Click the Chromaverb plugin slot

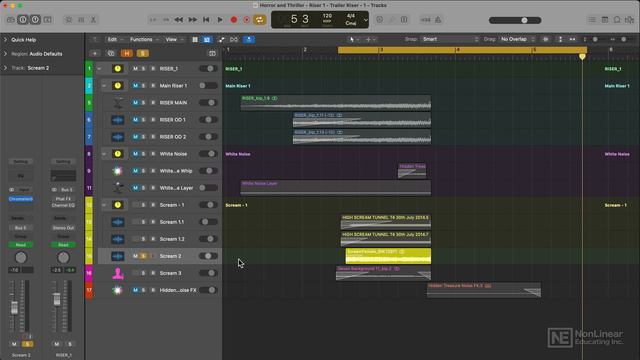20,199
